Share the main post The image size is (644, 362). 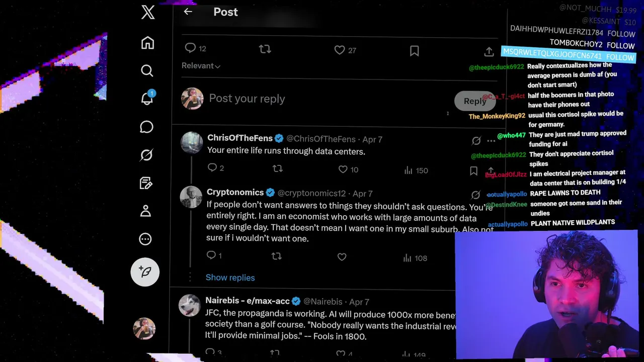click(489, 51)
